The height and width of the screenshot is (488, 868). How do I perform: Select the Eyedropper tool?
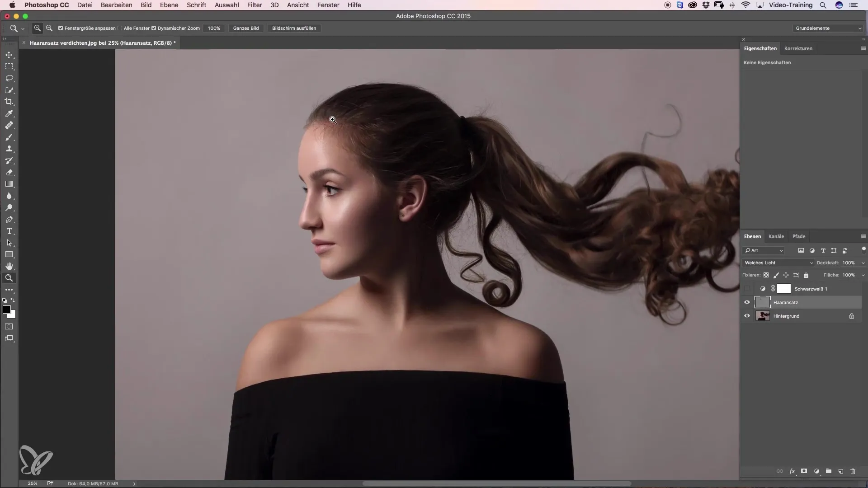tap(9, 113)
